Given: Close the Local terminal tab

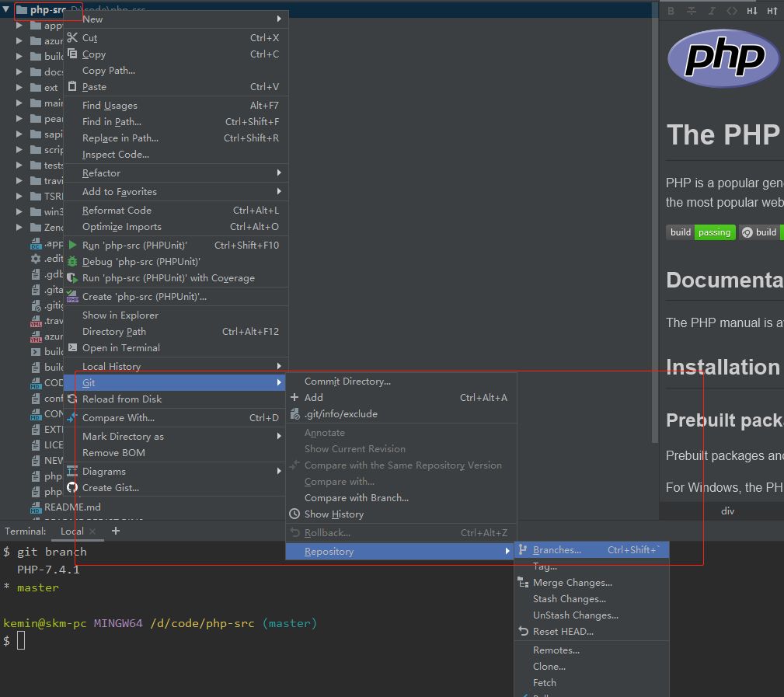Looking at the screenshot, I should click(x=92, y=531).
